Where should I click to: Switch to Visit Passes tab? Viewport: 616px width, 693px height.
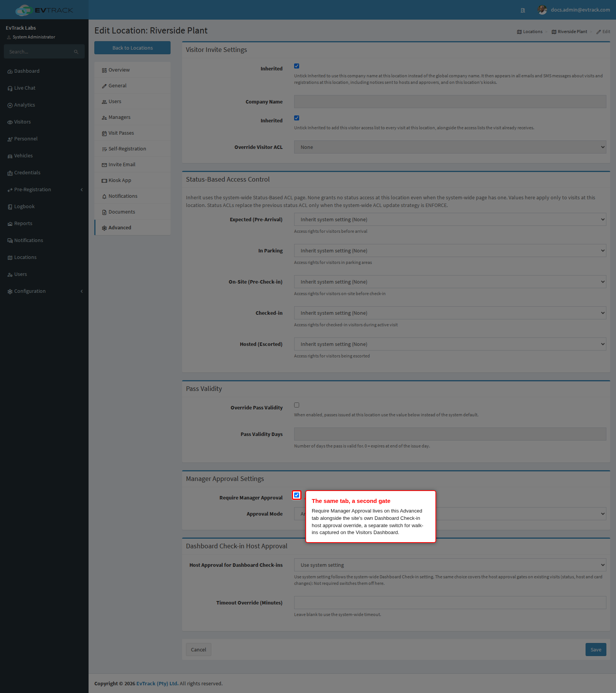pyautogui.click(x=132, y=133)
